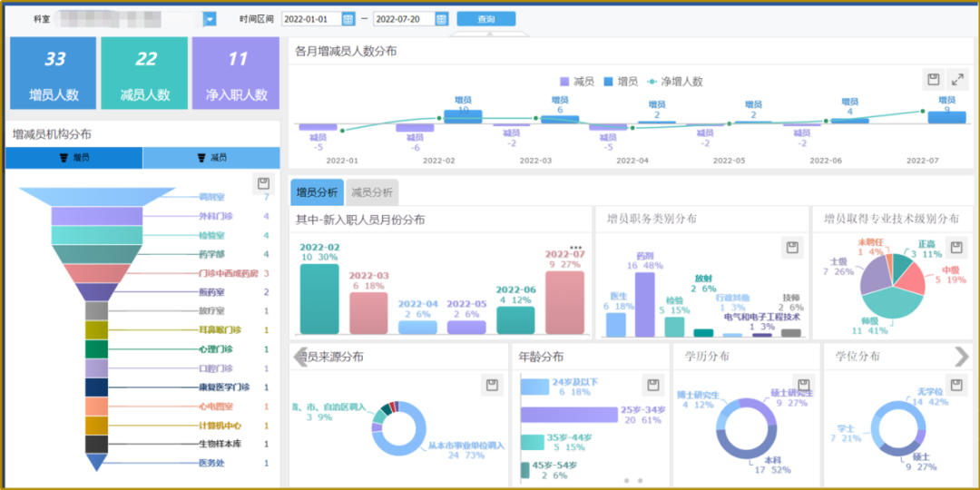Viewport: 980px width, 490px height.
Task: Save the 增员职务类别分布 bar chart
Action: [791, 248]
